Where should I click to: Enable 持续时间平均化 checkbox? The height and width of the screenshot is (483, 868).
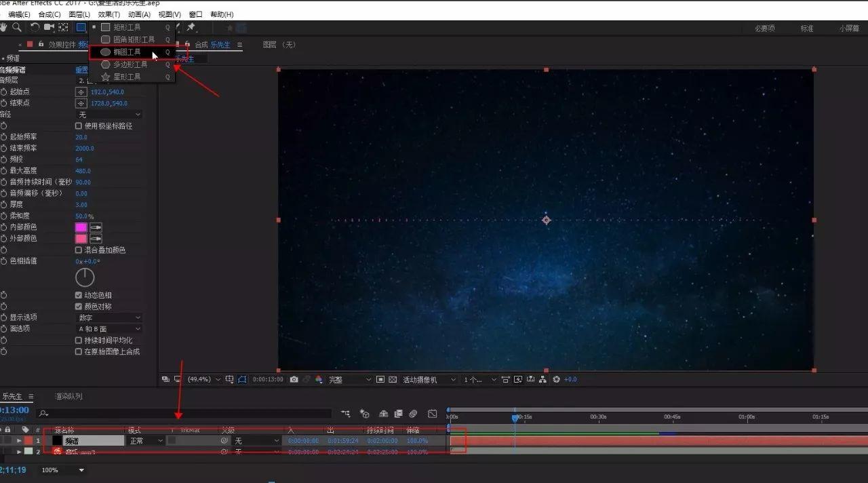coord(79,341)
